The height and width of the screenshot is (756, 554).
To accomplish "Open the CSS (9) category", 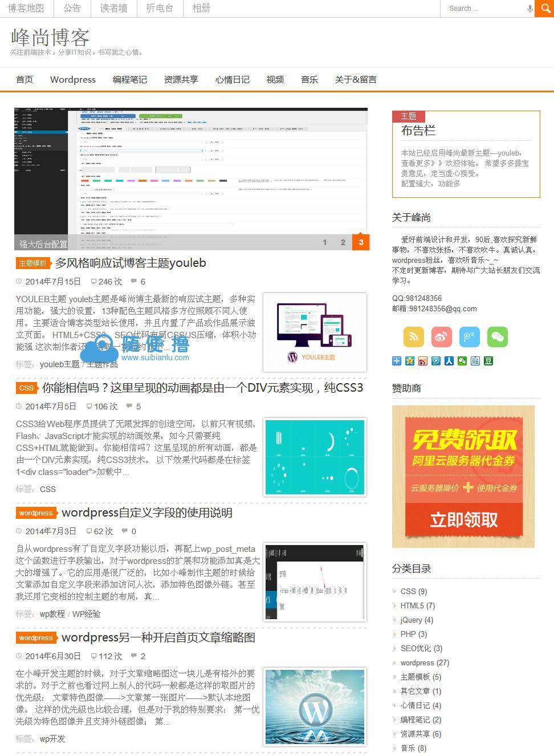I will [414, 591].
